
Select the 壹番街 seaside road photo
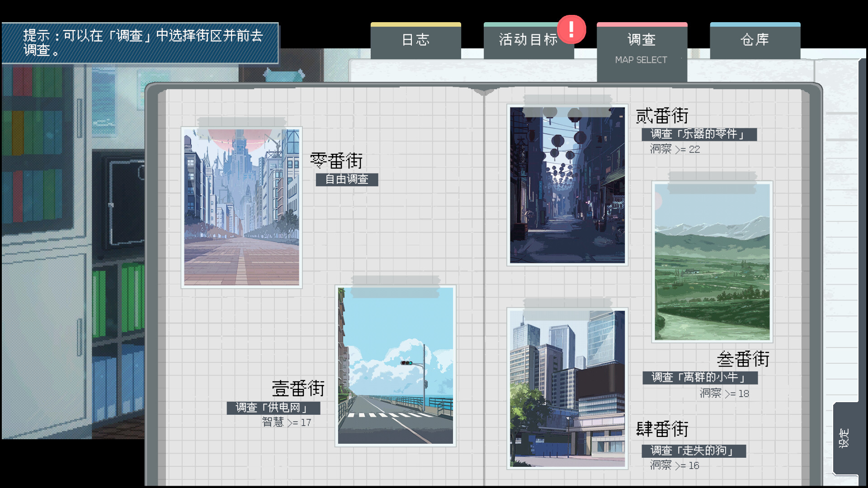coord(395,366)
